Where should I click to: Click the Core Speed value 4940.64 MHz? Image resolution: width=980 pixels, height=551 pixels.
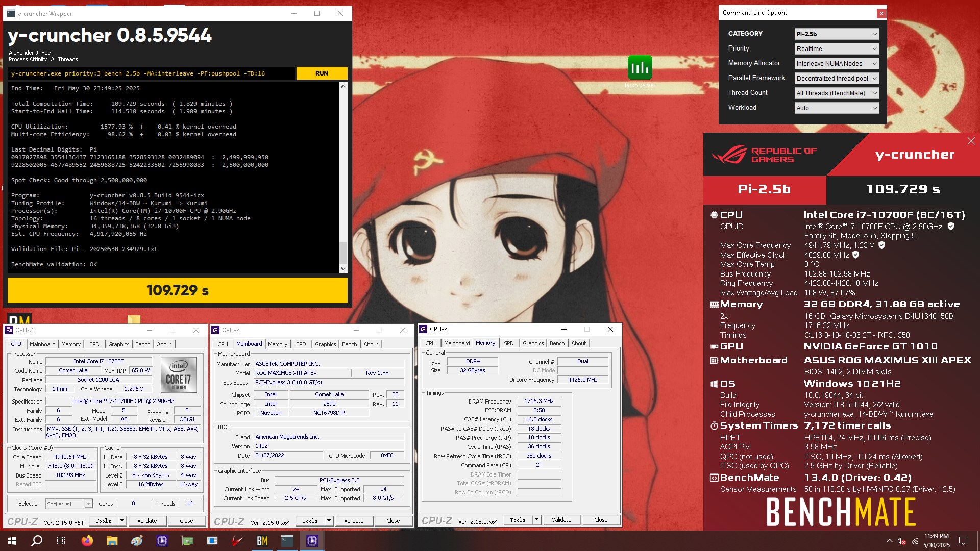pyautogui.click(x=70, y=457)
